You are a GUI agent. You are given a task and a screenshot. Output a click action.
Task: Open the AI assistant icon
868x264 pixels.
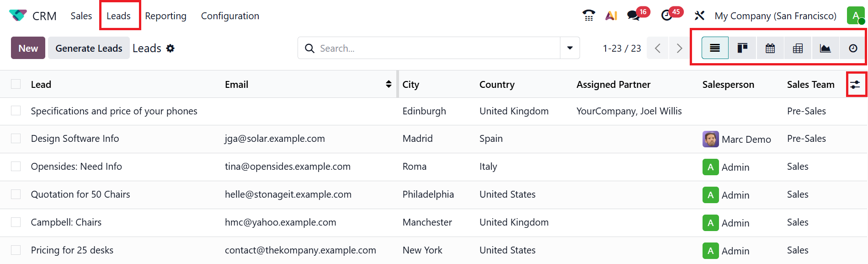coord(611,16)
